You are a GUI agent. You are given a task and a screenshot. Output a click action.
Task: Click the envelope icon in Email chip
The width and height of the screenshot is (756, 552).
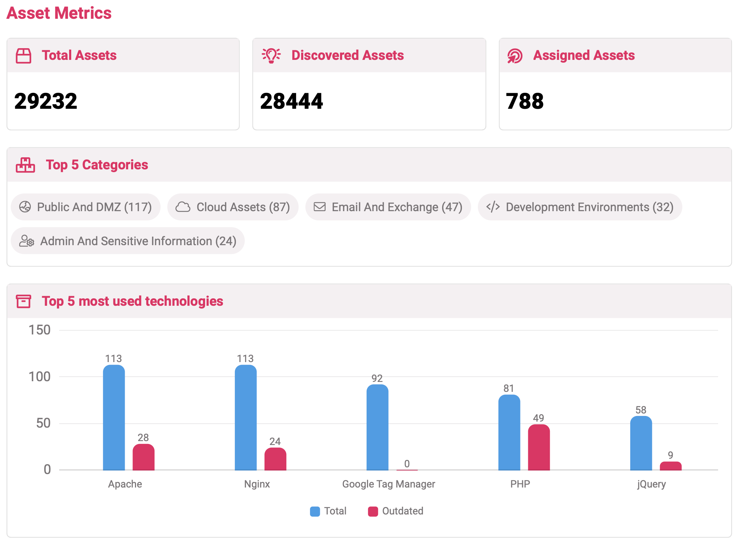(x=320, y=207)
